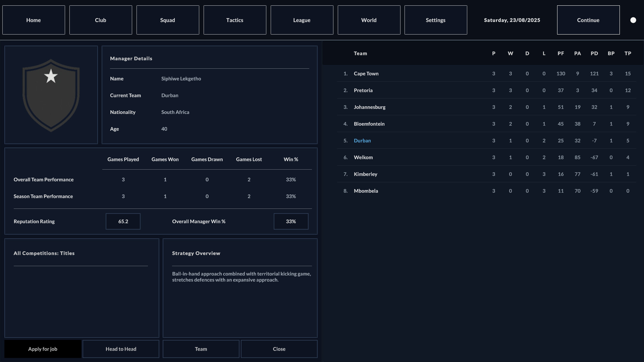
Task: Click the Durban club crest shield
Action: pos(51,95)
